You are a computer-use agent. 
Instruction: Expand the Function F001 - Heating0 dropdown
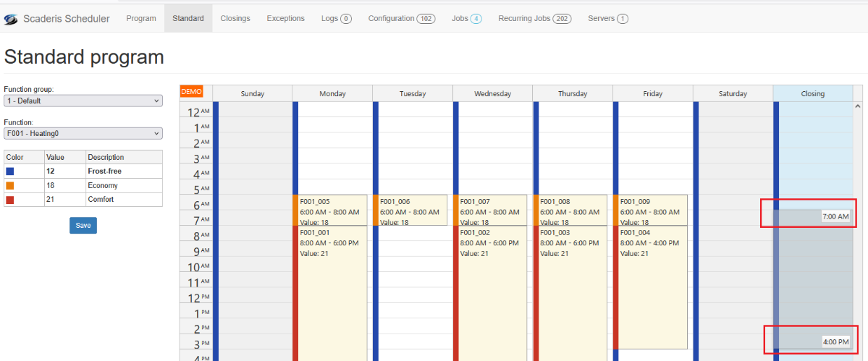(83, 134)
